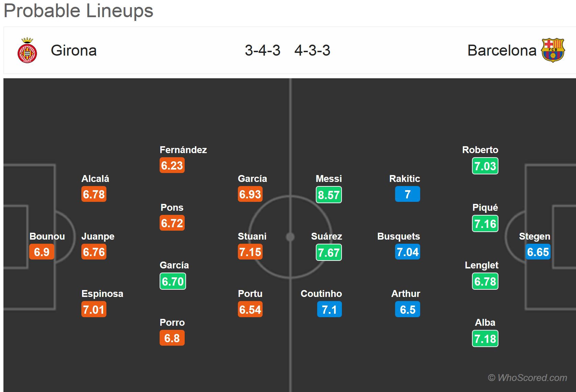Click Stuani's 7.15 rating badge
Screen dimensions: 576x392
point(250,252)
